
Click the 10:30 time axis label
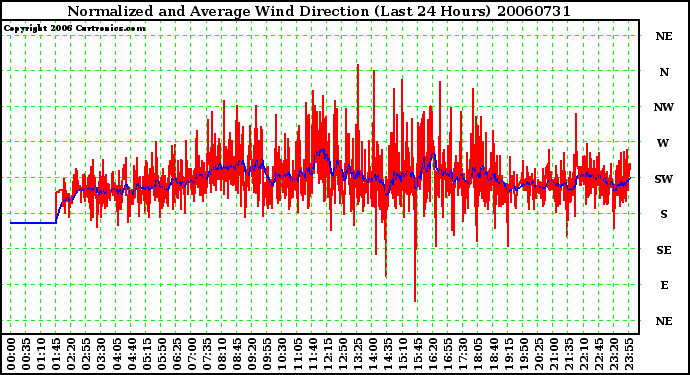[282, 354]
